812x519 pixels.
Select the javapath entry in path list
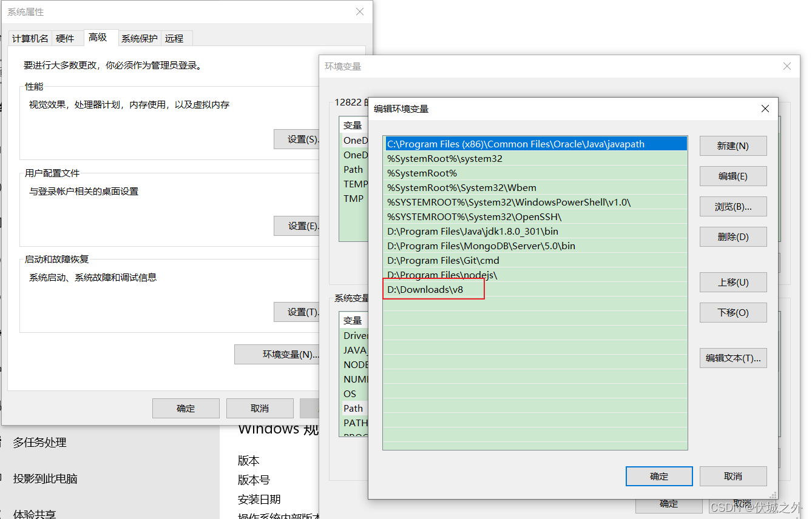coord(536,144)
